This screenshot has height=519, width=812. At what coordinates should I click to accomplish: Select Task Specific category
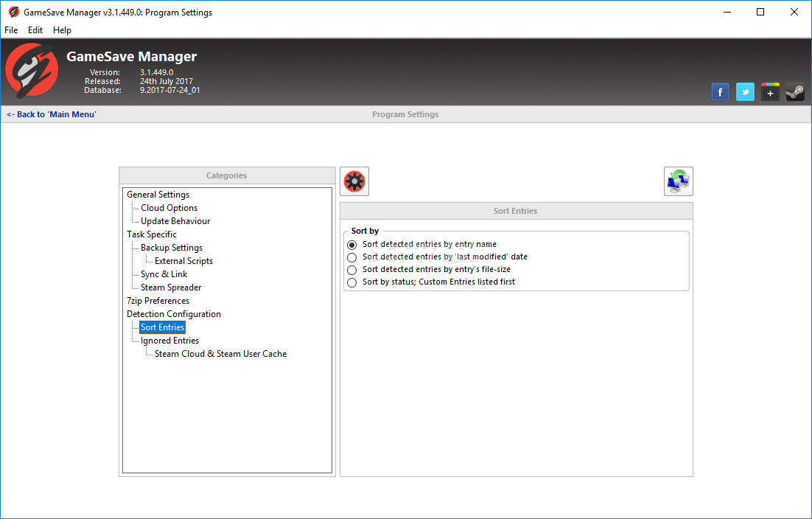152,234
